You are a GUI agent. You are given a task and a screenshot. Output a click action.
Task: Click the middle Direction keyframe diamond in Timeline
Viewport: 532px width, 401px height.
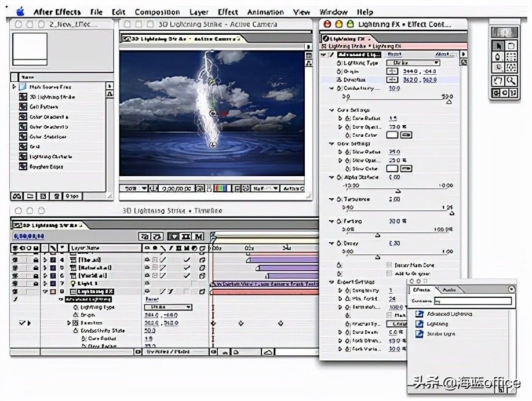(241, 323)
